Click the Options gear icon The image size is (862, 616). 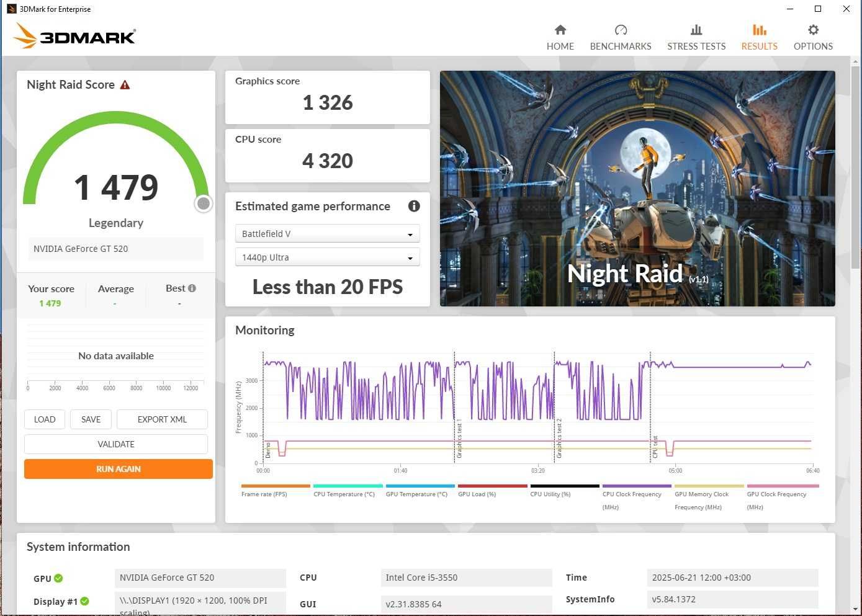(813, 30)
